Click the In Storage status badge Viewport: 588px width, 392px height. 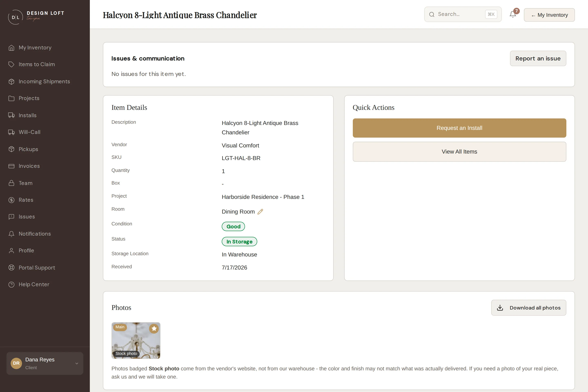pos(239,242)
